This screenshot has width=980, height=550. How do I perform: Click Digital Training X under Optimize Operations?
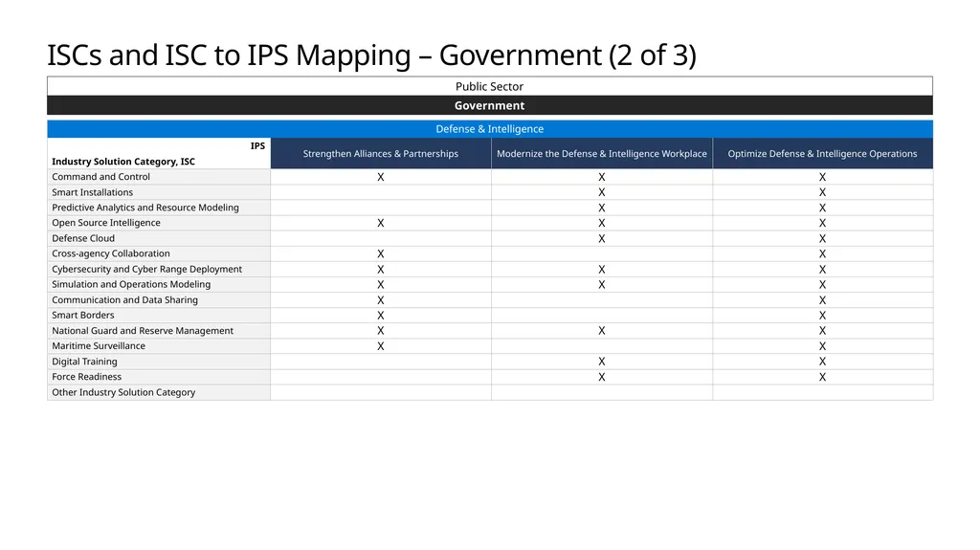(822, 362)
